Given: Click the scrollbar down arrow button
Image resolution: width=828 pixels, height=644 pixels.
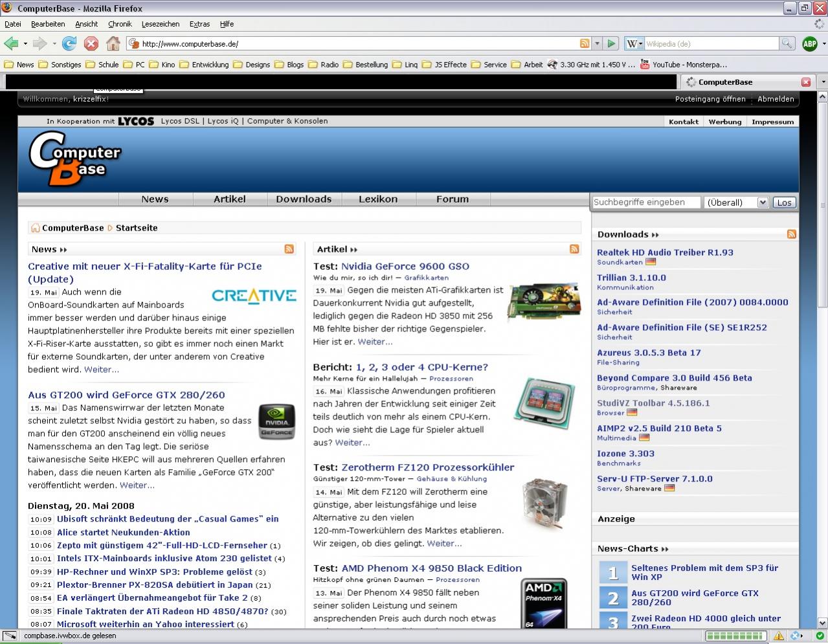Looking at the screenshot, I should [822, 623].
